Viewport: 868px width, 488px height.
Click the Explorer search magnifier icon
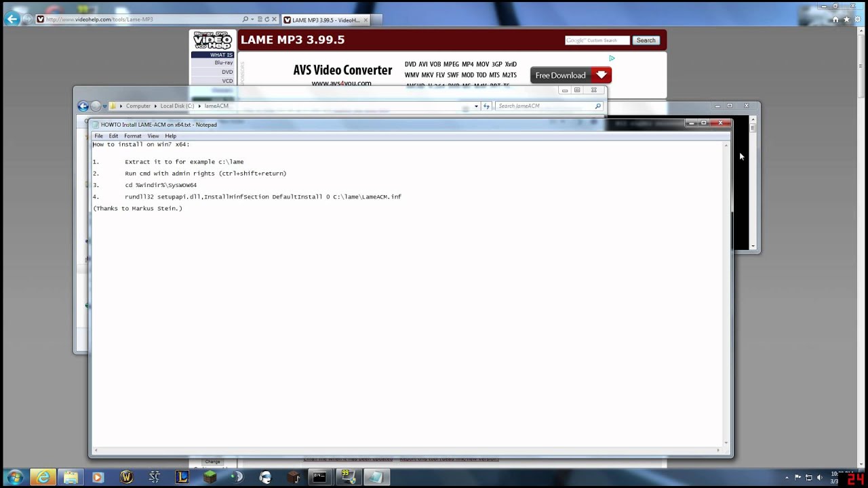(597, 106)
